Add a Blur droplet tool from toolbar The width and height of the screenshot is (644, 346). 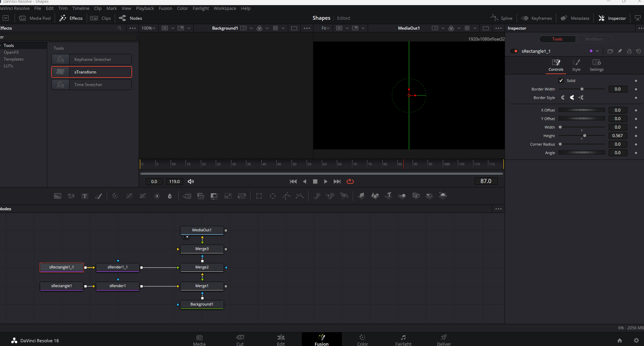(170, 196)
